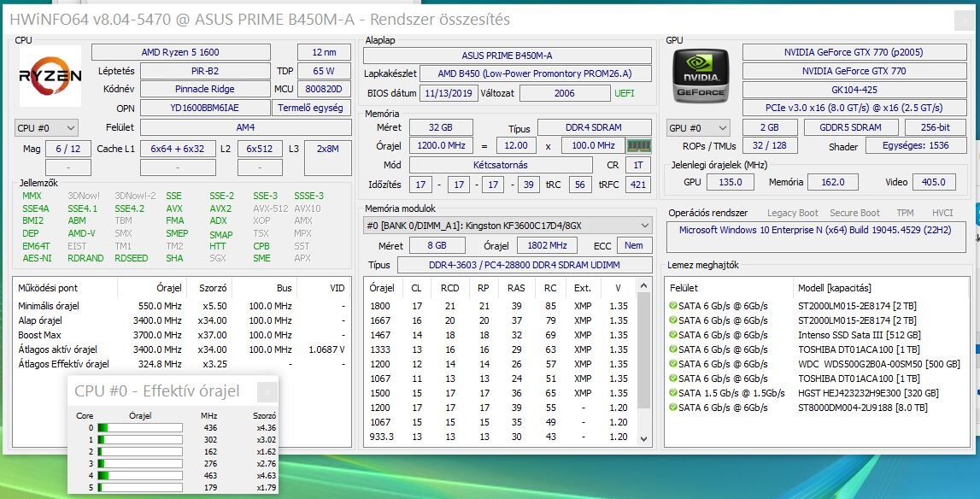
Task: Click the NVIDIA GeForce GTX 770 (p2005) field
Action: pyautogui.click(x=854, y=52)
